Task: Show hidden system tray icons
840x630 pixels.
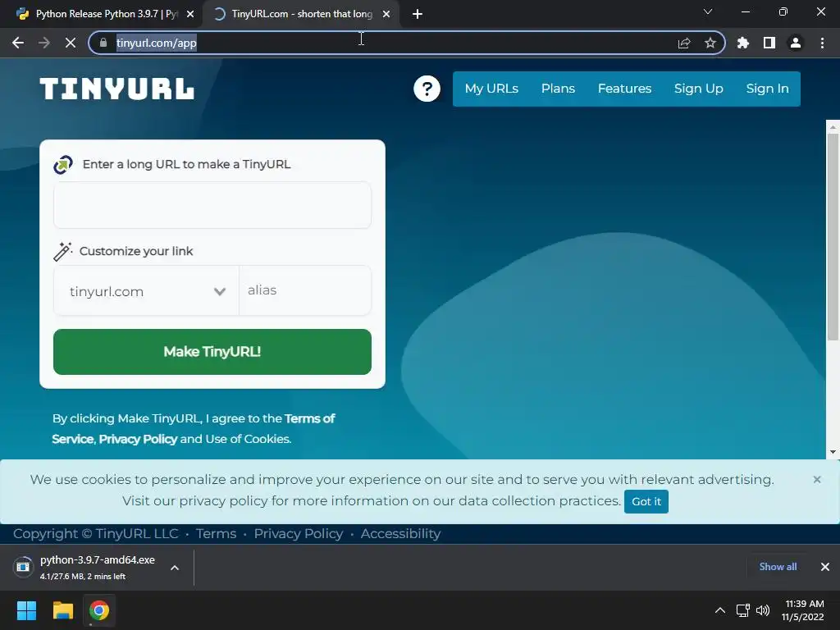Action: (x=720, y=610)
